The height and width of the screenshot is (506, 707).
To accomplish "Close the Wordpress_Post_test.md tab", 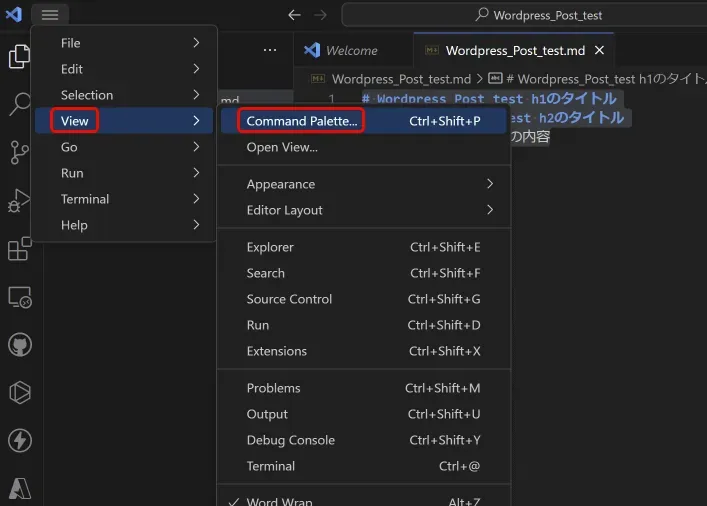I will click(599, 50).
